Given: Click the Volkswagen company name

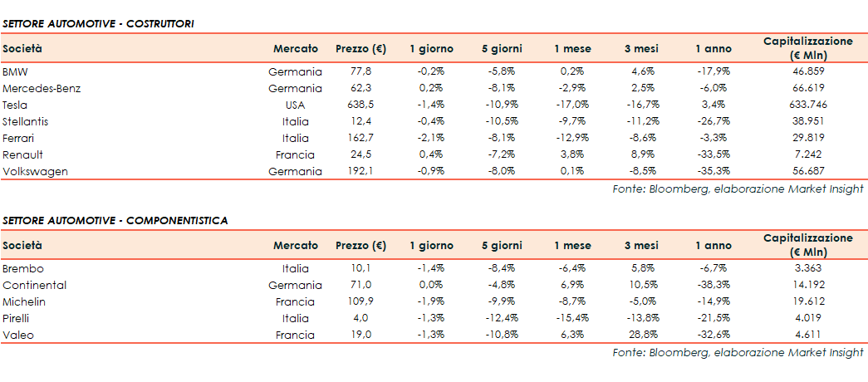Looking at the screenshot, I should click(x=35, y=171).
